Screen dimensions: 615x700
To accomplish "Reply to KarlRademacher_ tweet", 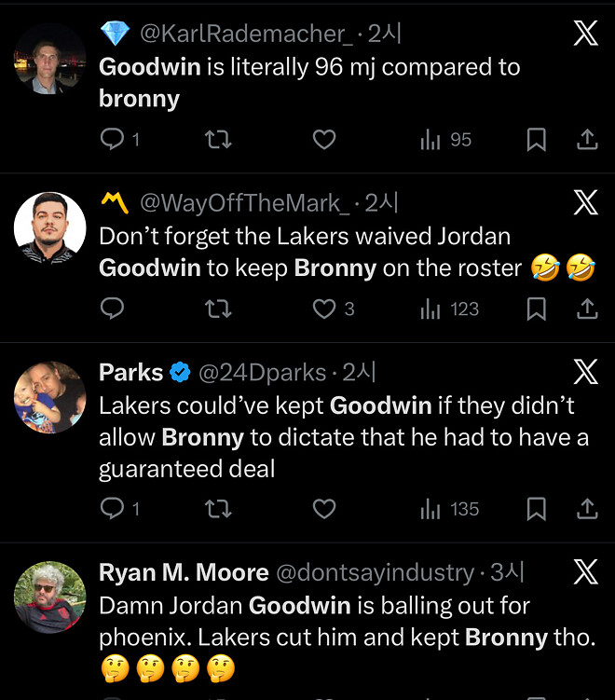I will (112, 139).
